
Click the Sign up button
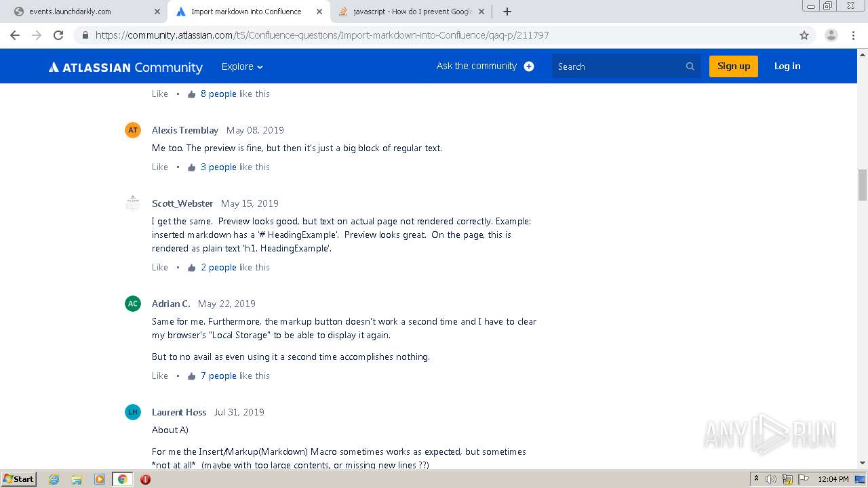point(734,66)
